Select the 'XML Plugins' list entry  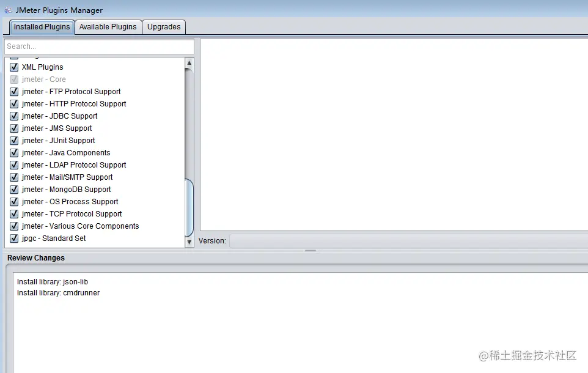tap(42, 67)
